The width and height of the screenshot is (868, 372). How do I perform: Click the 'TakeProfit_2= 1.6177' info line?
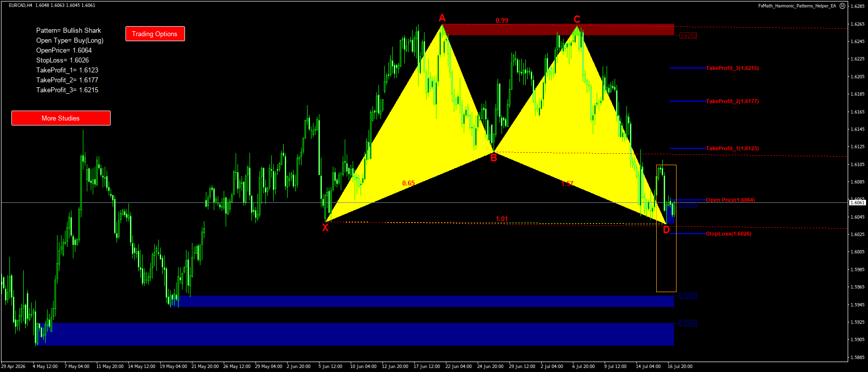(67, 80)
